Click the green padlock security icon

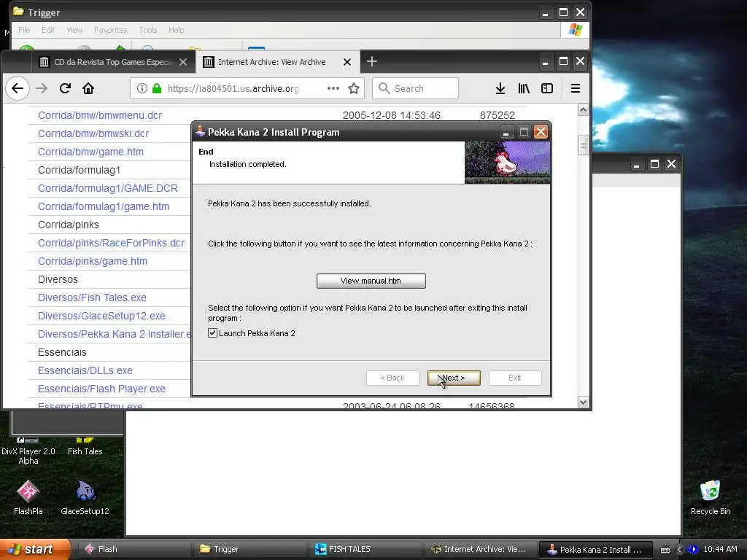pos(157,88)
